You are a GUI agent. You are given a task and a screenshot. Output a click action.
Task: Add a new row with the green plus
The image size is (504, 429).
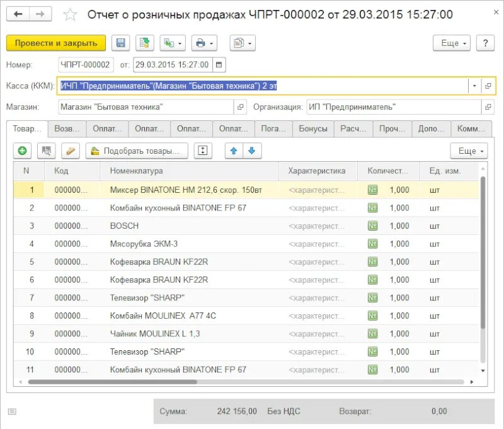point(22,151)
